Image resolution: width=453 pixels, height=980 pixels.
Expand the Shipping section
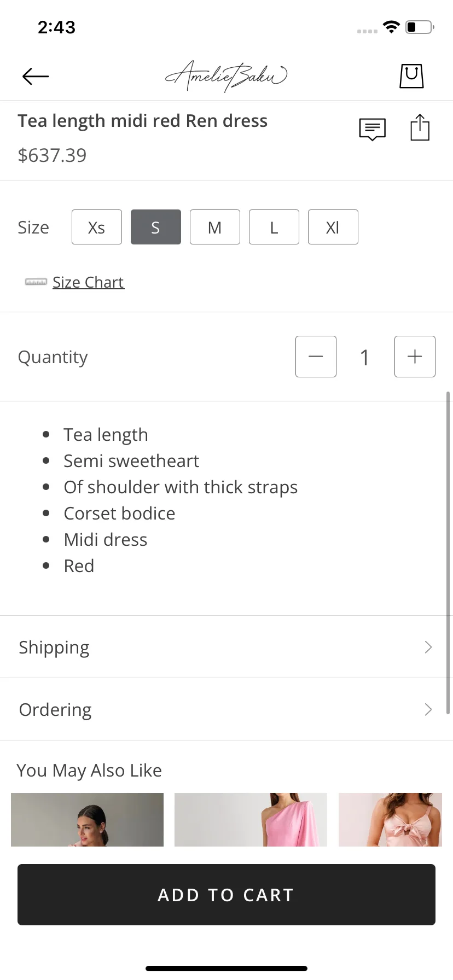point(226,647)
